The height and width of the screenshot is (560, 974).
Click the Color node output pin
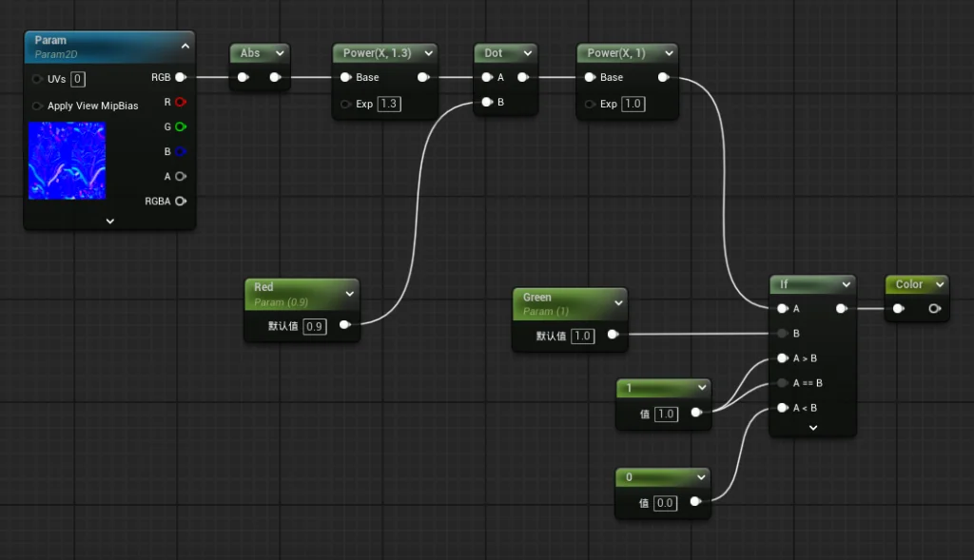coord(935,309)
